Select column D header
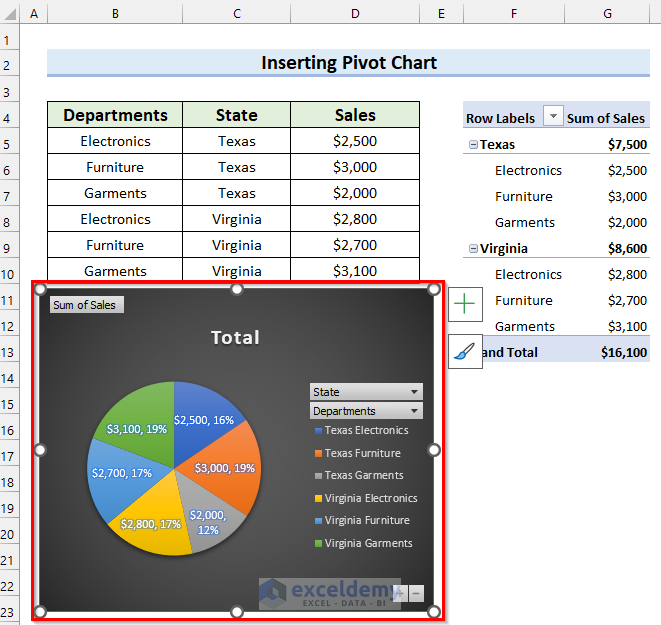Image resolution: width=661 pixels, height=625 pixels. (355, 15)
